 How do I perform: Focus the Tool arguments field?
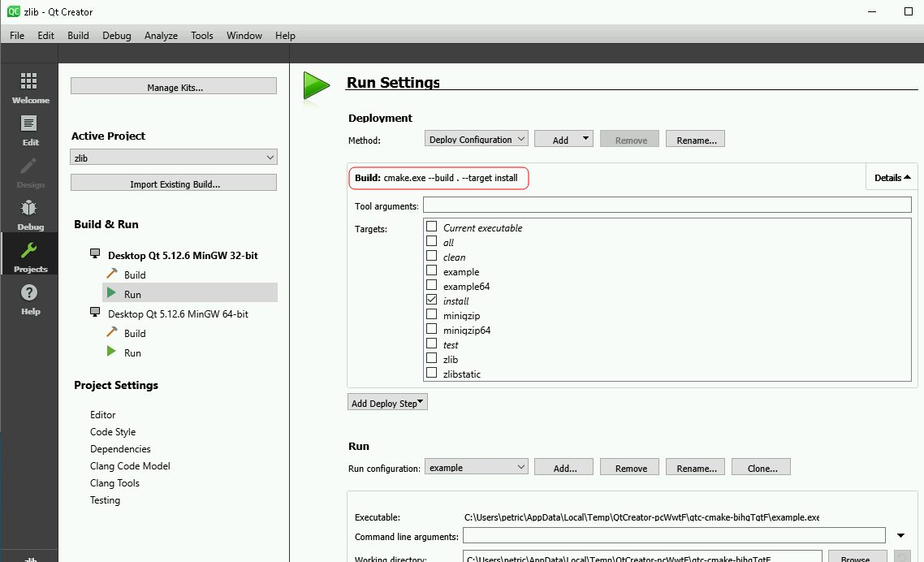667,205
